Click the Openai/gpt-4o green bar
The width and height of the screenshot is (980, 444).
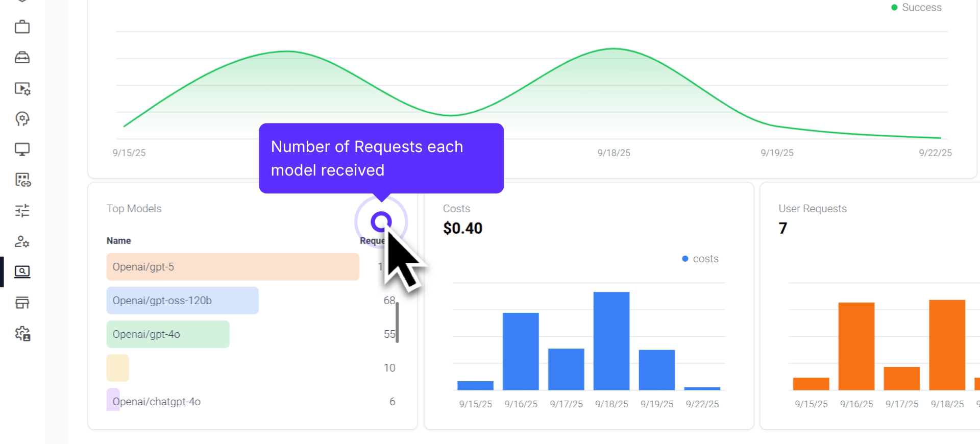(x=168, y=334)
